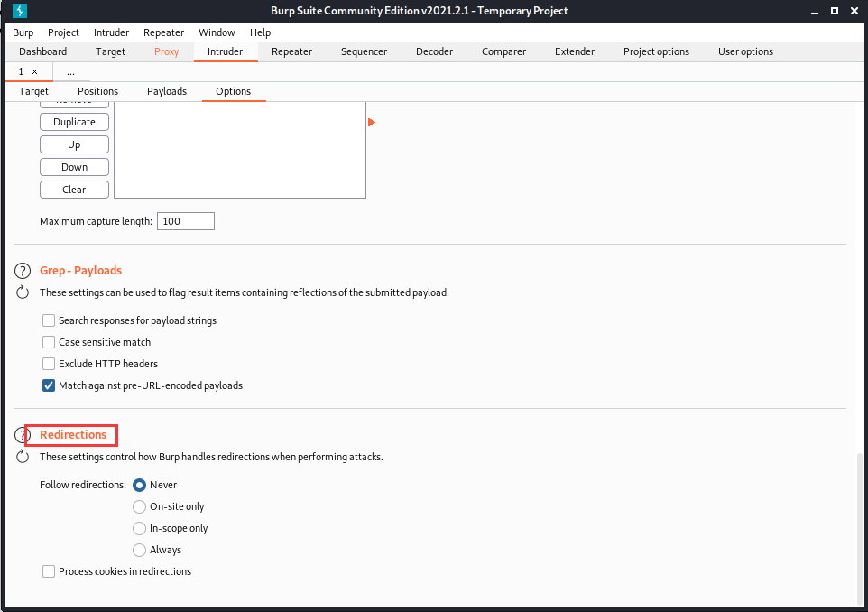Click the Clear button
Image resolution: width=868 pixels, height=612 pixels.
(x=74, y=190)
